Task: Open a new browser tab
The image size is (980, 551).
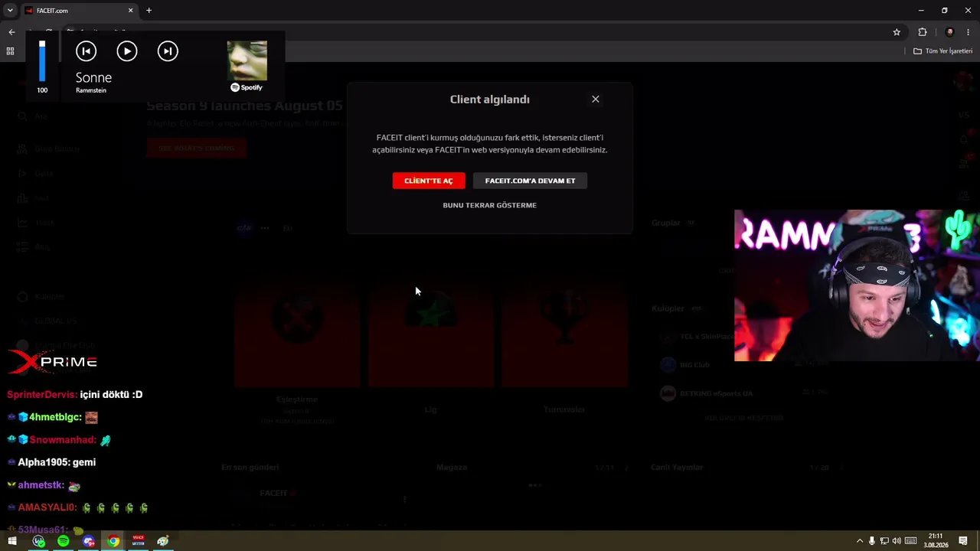Action: click(149, 11)
